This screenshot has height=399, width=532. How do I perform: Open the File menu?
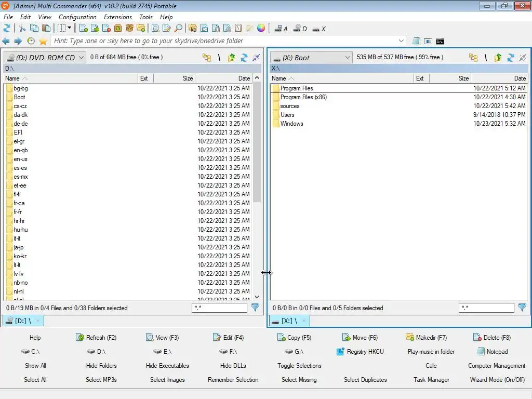coord(8,17)
